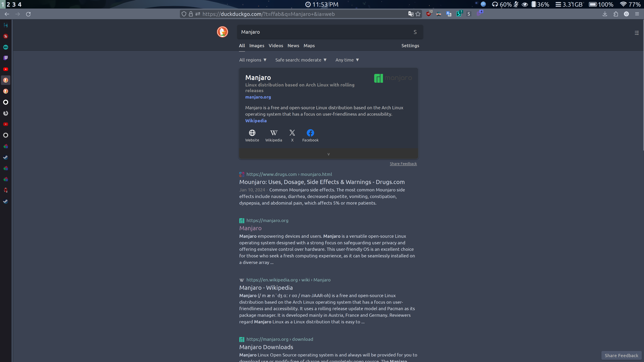This screenshot has width=644, height=362.
Task: Open the Any time filter dropdown
Action: tap(347, 60)
